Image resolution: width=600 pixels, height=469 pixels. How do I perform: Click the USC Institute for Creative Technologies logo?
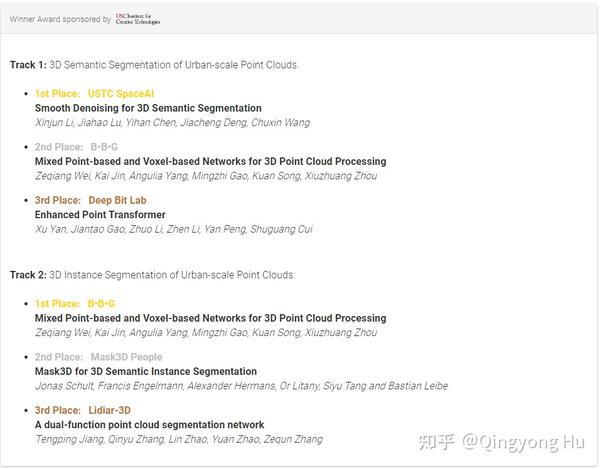pos(138,19)
